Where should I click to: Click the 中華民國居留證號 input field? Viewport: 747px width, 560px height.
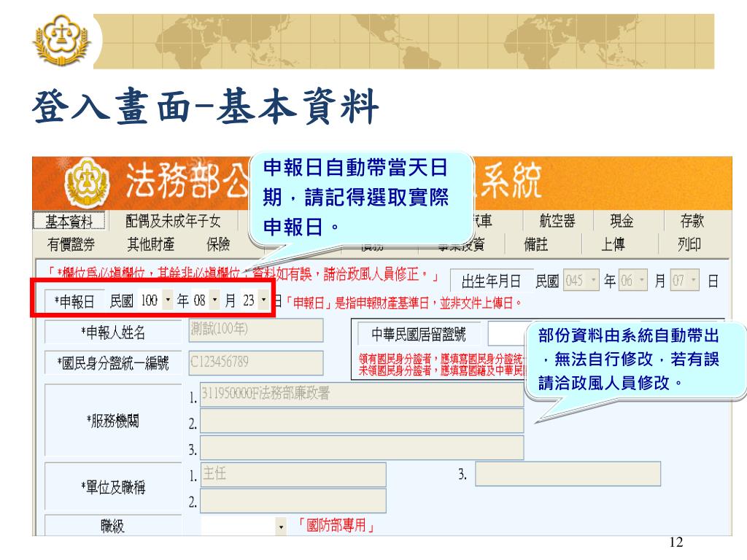point(508,334)
